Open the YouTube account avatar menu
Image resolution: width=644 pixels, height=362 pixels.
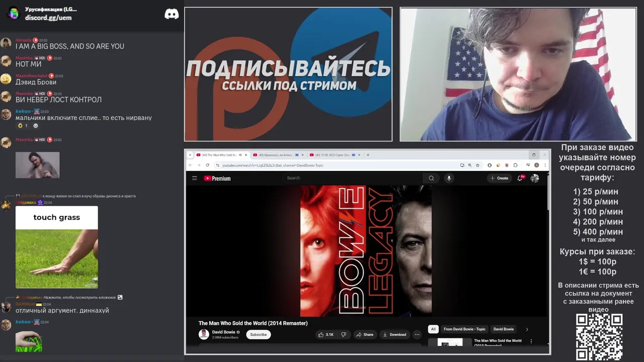click(x=535, y=178)
